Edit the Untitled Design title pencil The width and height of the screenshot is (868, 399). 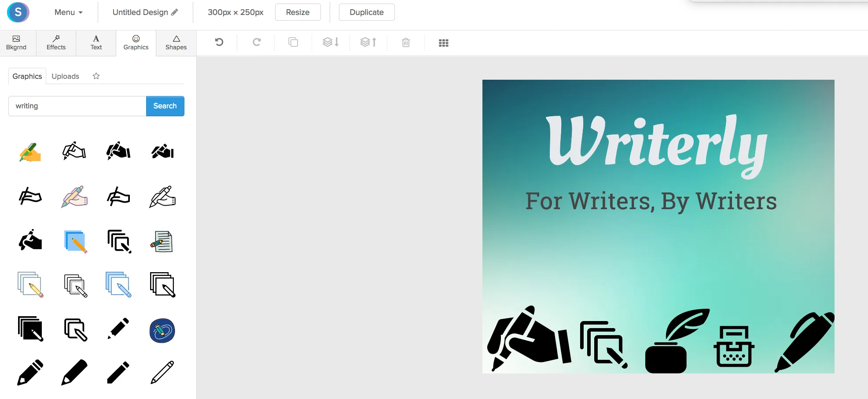pyautogui.click(x=175, y=12)
